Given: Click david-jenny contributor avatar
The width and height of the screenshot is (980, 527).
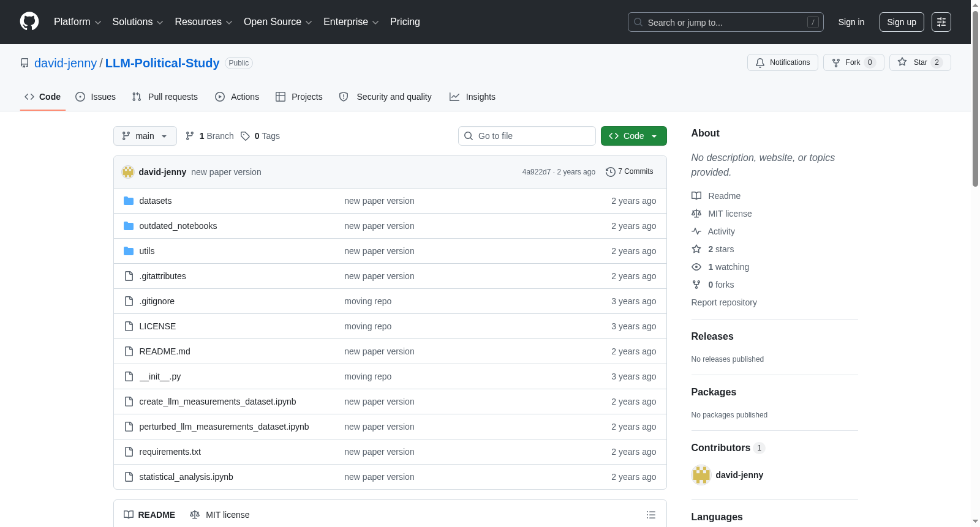Looking at the screenshot, I should pos(701,475).
